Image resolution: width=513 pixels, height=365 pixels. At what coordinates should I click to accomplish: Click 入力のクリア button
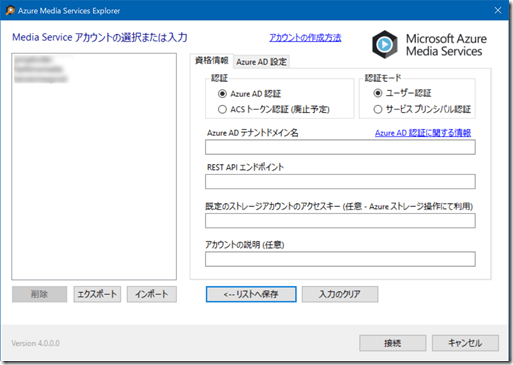click(x=340, y=294)
